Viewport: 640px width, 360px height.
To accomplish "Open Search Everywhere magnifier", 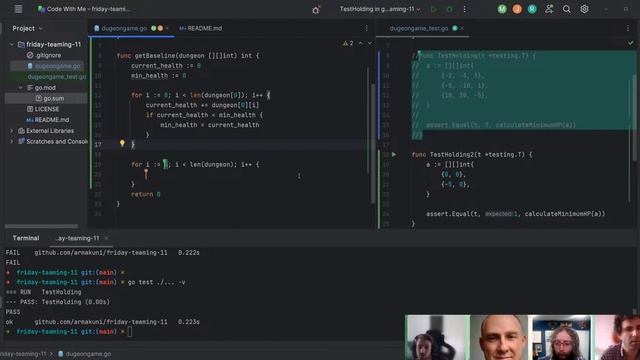I will [567, 9].
